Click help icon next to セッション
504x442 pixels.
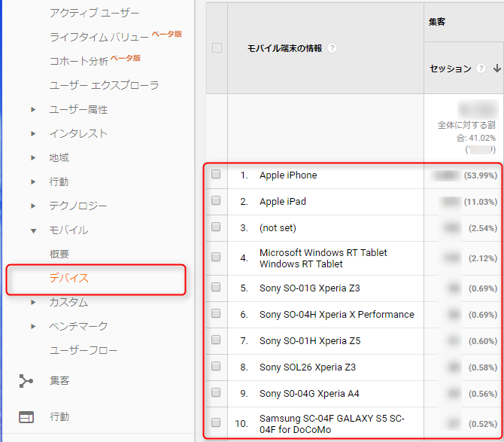click(481, 69)
